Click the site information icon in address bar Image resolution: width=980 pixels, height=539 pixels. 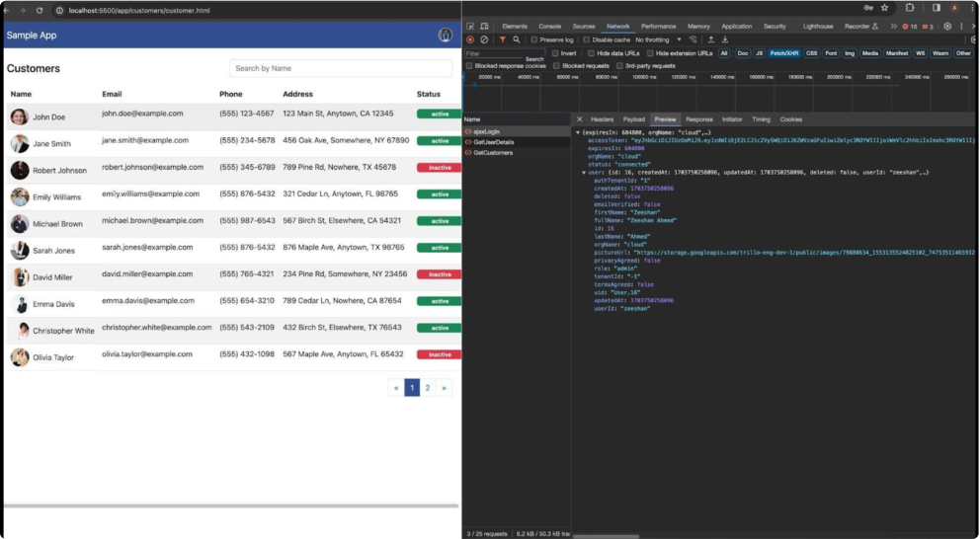coord(59,11)
